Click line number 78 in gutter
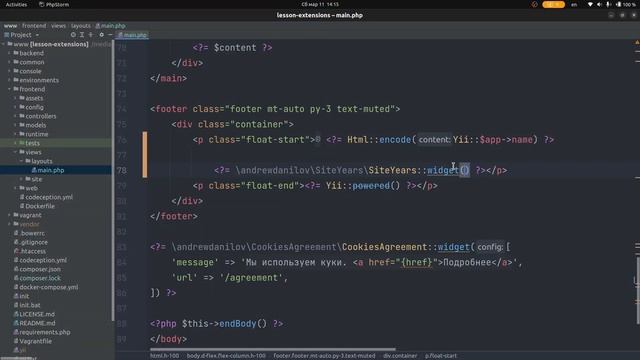The width and height of the screenshot is (640, 360). pos(122,170)
